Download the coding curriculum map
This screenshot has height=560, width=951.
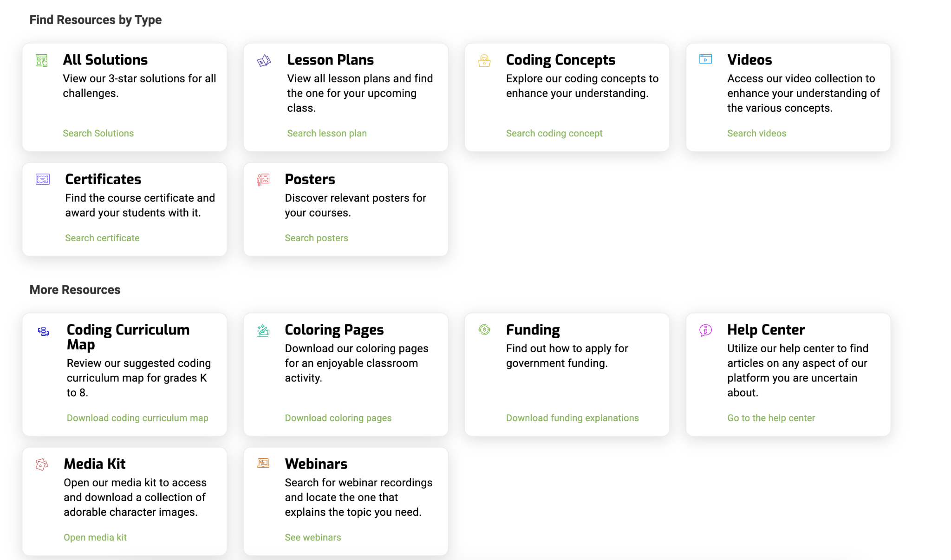137,418
